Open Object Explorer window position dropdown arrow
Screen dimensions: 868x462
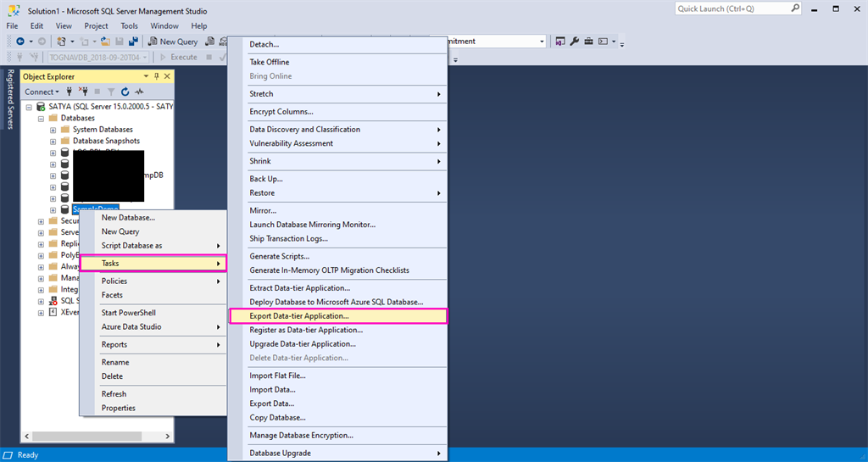(146, 76)
